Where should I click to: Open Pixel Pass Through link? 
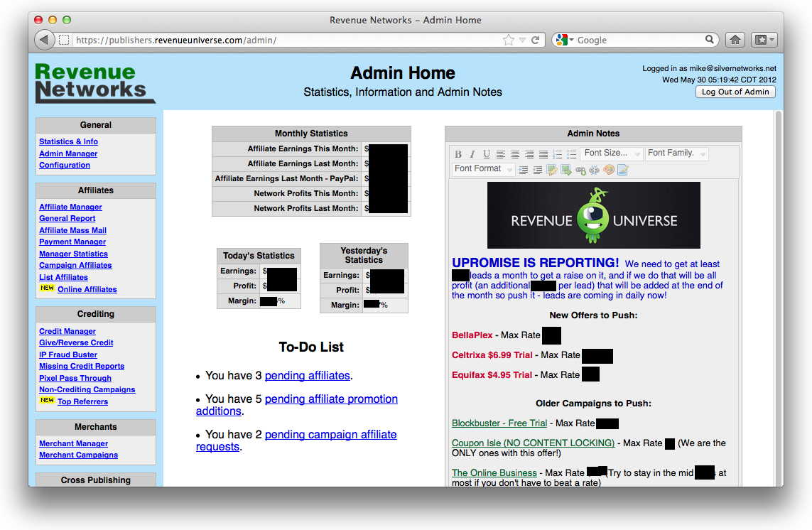tap(75, 378)
